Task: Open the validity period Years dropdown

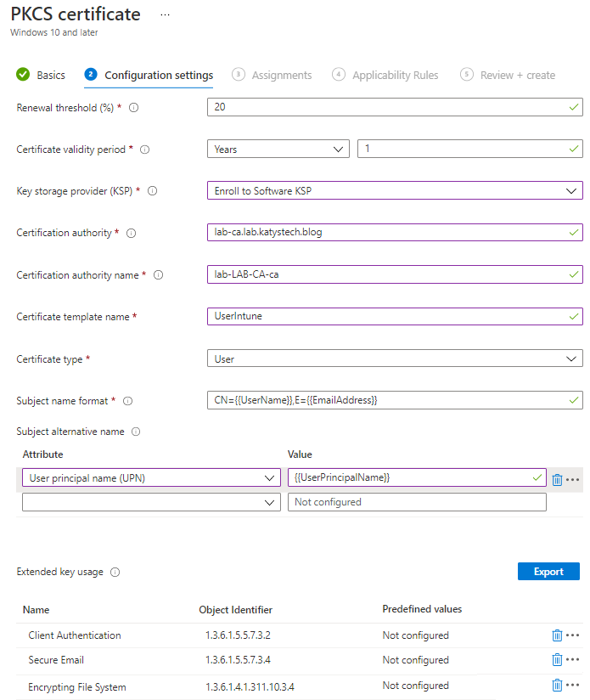Action: 278,150
